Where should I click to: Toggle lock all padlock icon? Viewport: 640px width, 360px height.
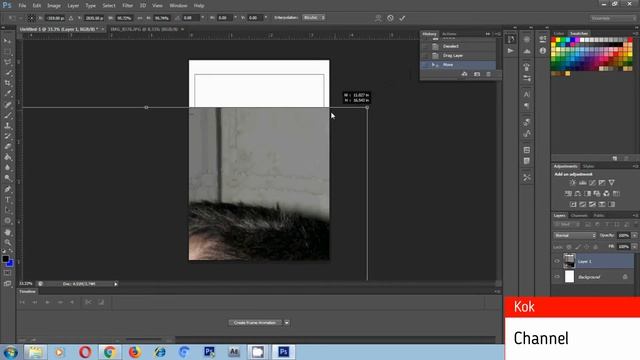pyautogui.click(x=596, y=247)
